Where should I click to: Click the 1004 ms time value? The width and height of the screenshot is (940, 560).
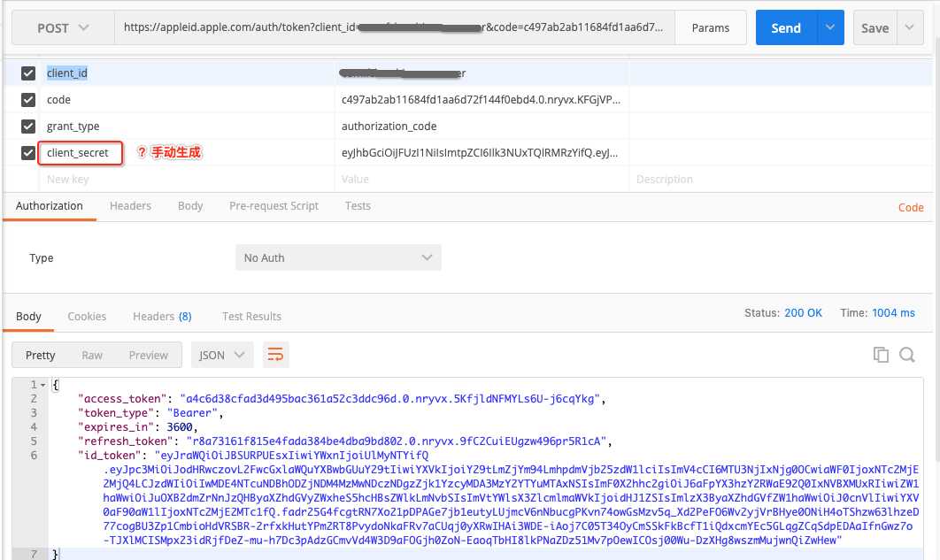tap(893, 312)
